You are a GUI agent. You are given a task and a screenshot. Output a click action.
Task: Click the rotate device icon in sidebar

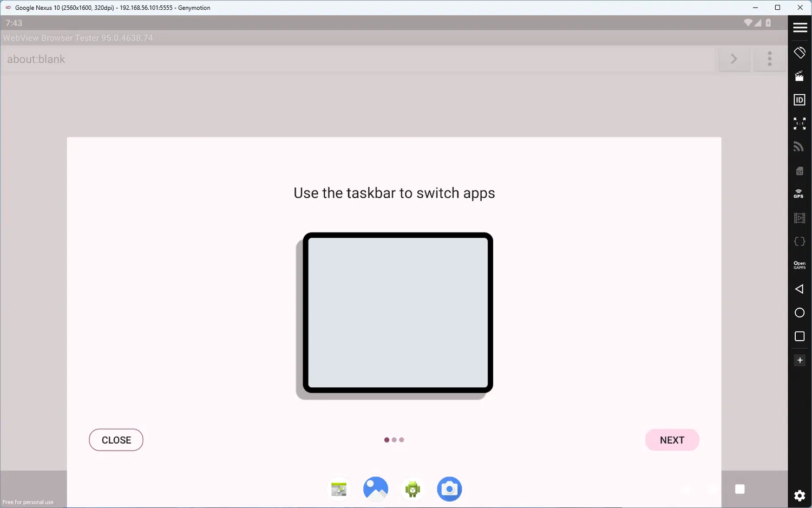(800, 53)
